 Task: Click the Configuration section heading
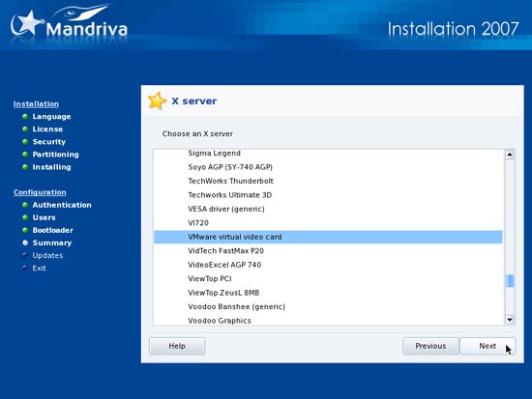tap(40, 192)
